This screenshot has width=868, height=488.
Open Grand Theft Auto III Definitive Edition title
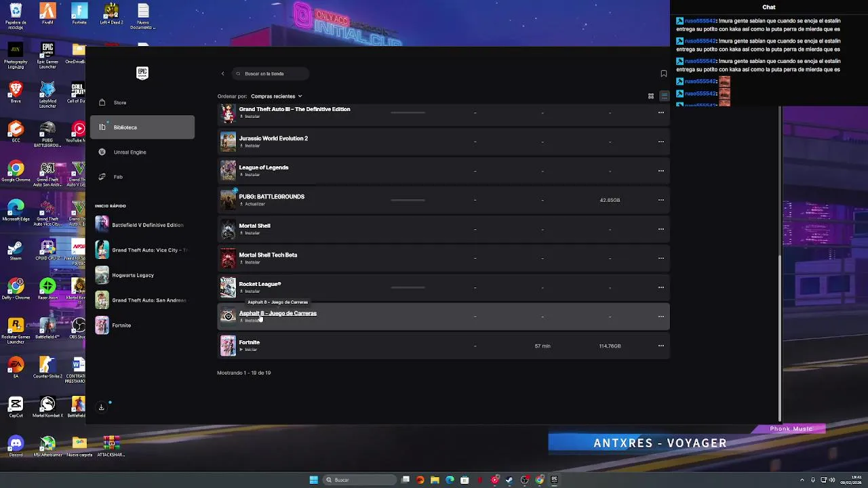[x=294, y=109]
